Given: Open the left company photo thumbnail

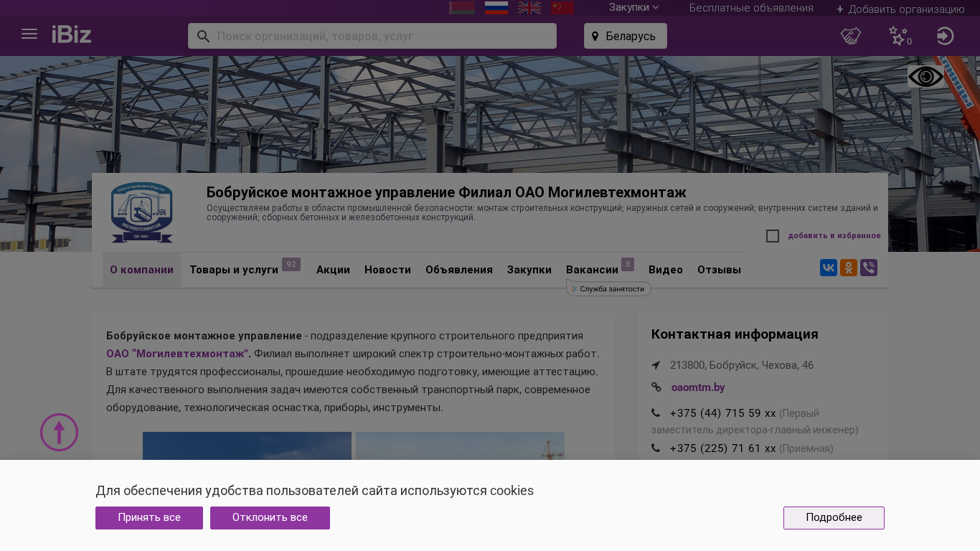Looking at the screenshot, I should (247, 446).
